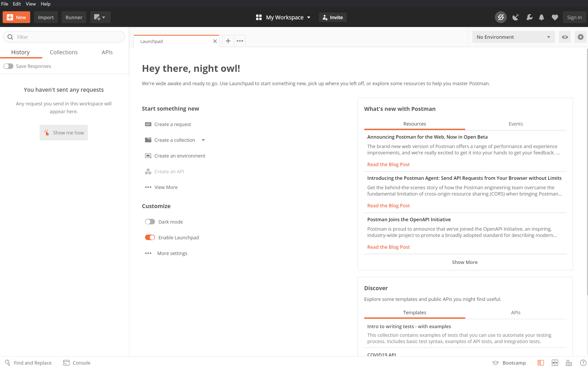The width and height of the screenshot is (588, 368).
Task: Open the capture requests satellite icon
Action: point(515,17)
